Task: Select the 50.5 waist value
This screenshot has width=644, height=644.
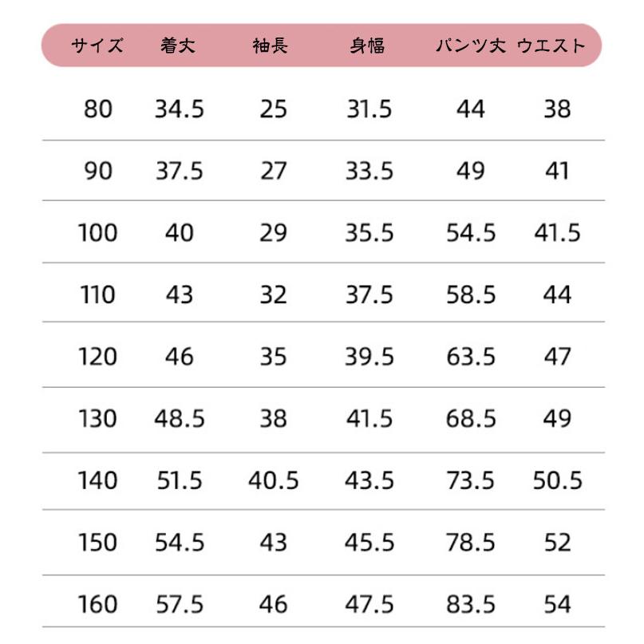Action: [558, 481]
